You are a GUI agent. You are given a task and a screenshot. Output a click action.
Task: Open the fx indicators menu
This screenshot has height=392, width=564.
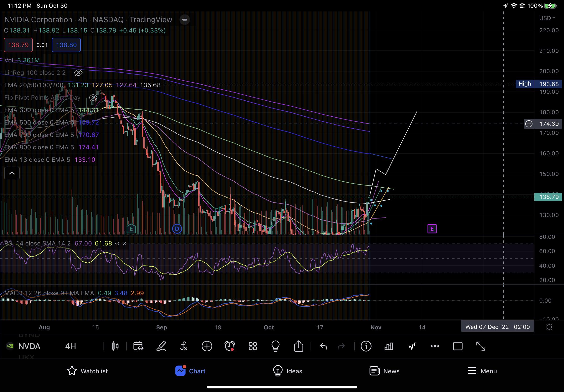pos(184,346)
